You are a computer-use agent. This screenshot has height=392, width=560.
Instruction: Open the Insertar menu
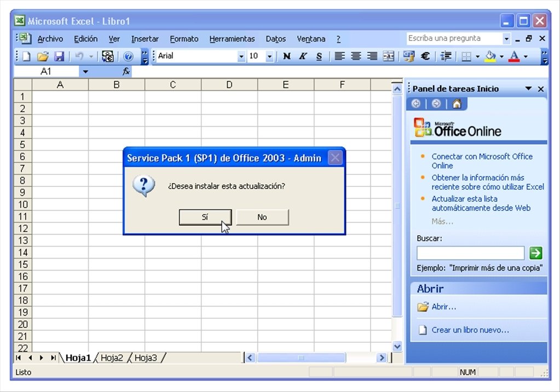pos(145,39)
